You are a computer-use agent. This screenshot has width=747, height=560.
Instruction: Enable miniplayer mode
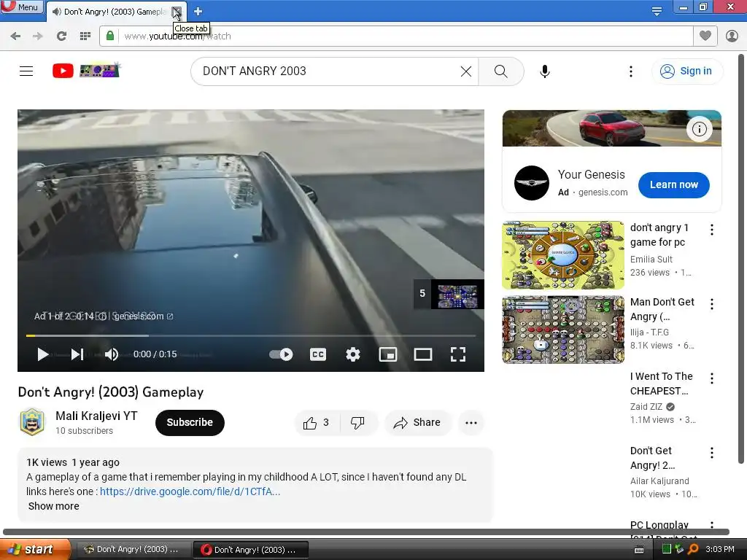388,354
